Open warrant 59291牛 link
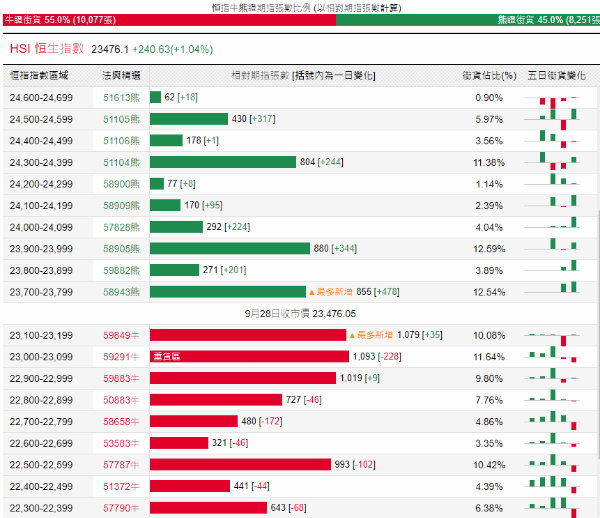The height and width of the screenshot is (518, 600). tap(121, 357)
